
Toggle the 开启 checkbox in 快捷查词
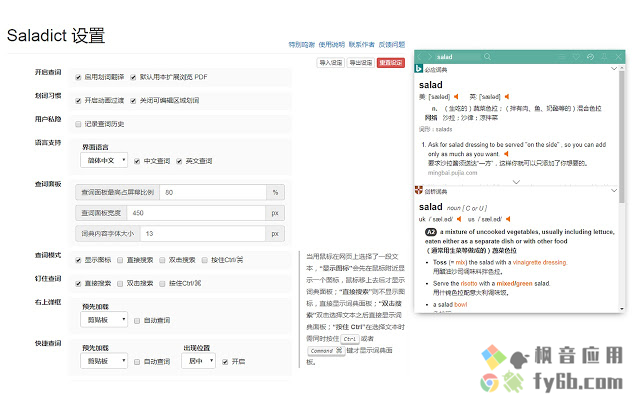click(225, 362)
